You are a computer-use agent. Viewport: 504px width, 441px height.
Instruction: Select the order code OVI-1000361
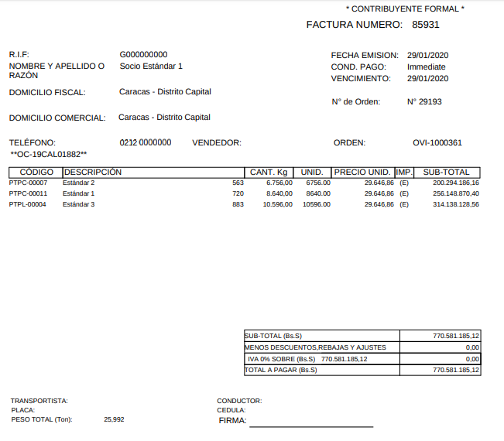tap(437, 143)
